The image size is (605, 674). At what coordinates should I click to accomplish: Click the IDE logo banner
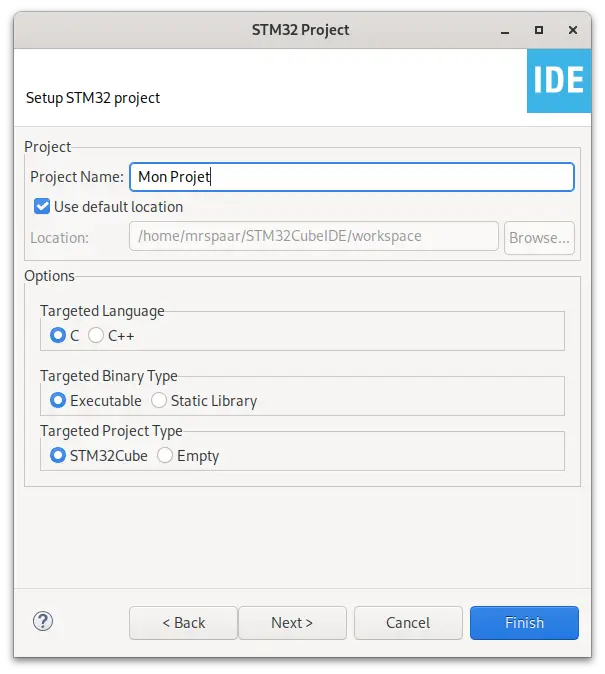tap(558, 81)
